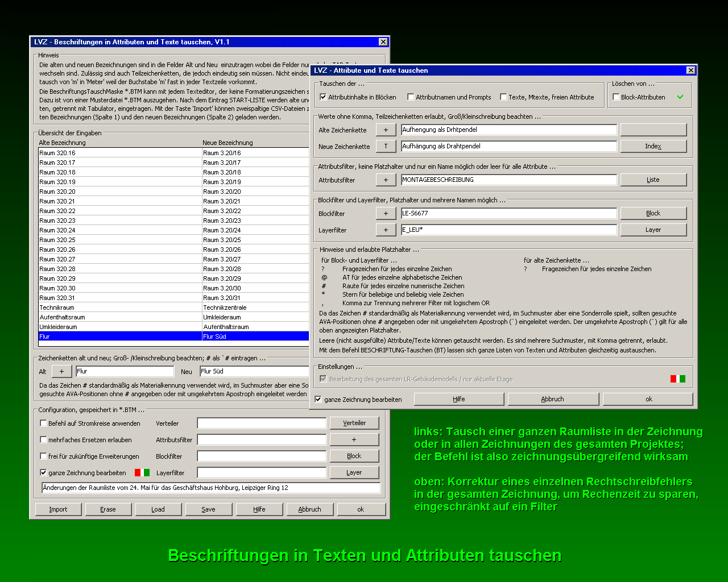This screenshot has height=582, width=728.
Task: Click the Import button
Action: tap(58, 510)
